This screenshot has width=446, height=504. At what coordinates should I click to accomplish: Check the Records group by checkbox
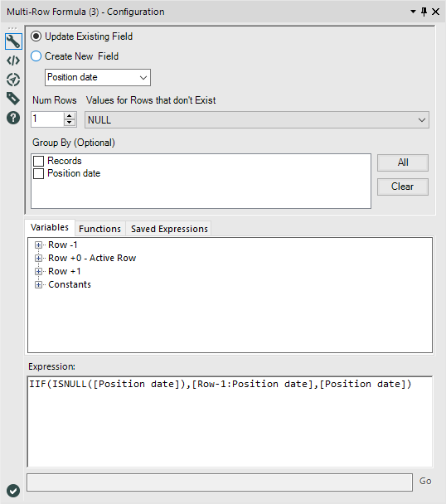pyautogui.click(x=39, y=161)
